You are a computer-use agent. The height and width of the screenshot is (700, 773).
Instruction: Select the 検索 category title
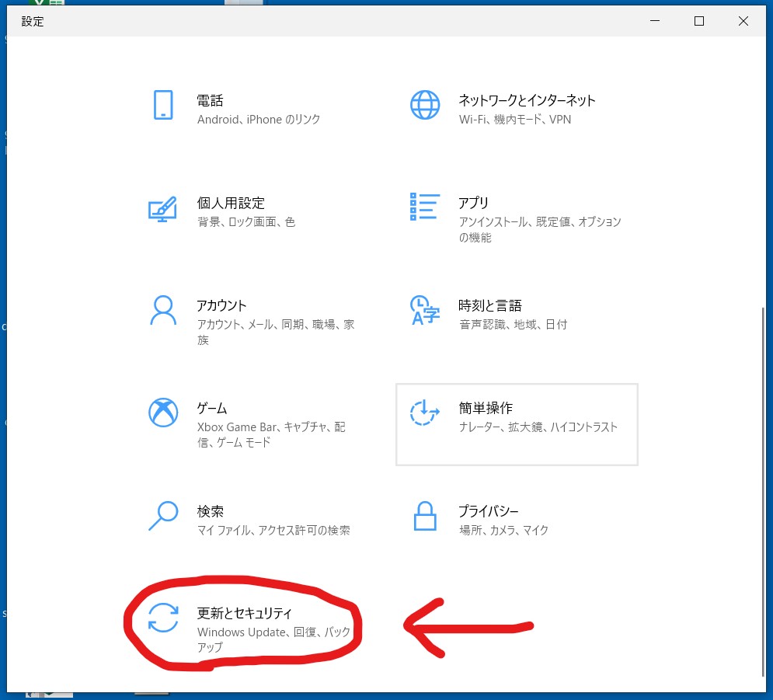pos(210,511)
